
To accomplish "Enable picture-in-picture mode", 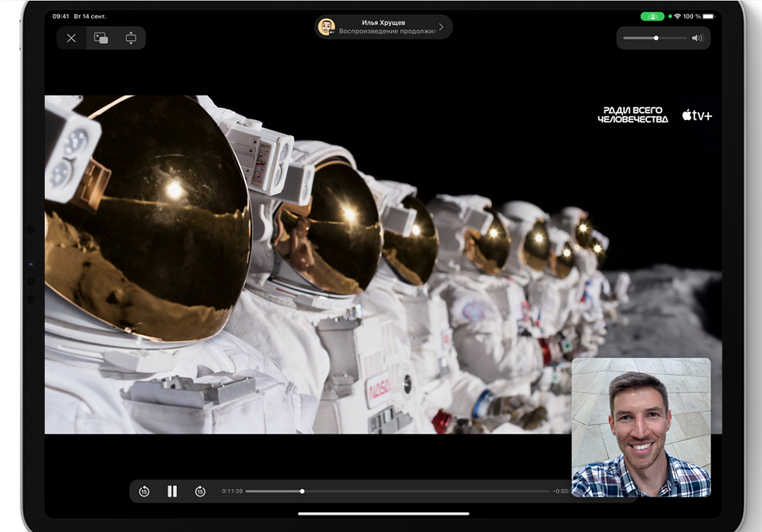I will coord(101,38).
